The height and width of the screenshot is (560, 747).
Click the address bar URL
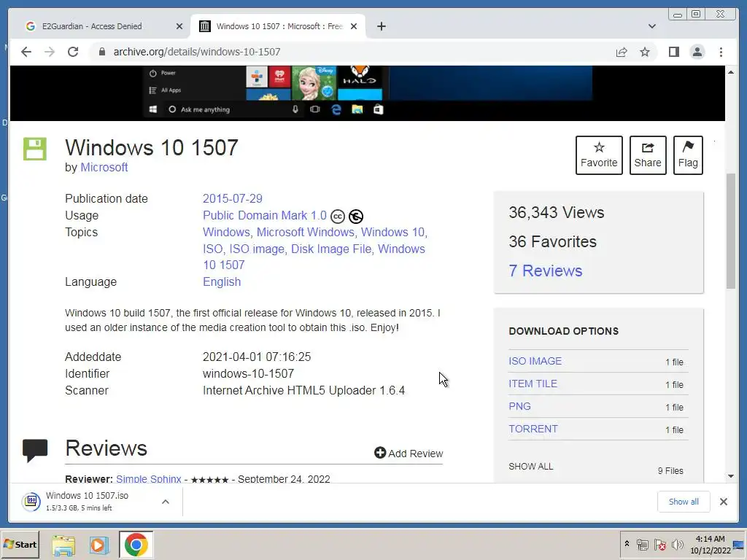tap(197, 52)
